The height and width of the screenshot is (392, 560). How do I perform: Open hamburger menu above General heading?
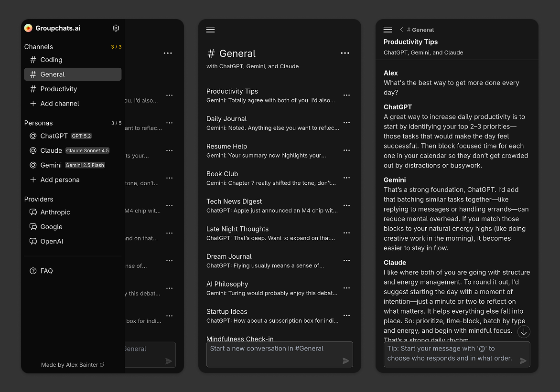(x=210, y=30)
